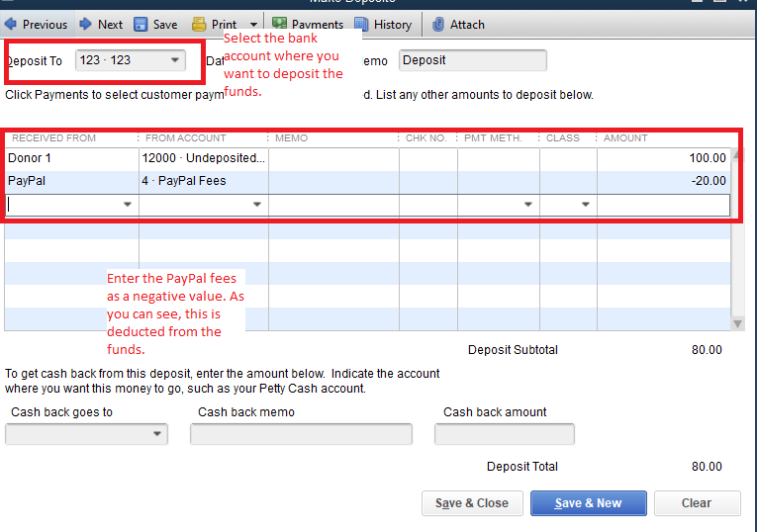
Task: Click into the Cash back memo field
Action: pyautogui.click(x=301, y=433)
